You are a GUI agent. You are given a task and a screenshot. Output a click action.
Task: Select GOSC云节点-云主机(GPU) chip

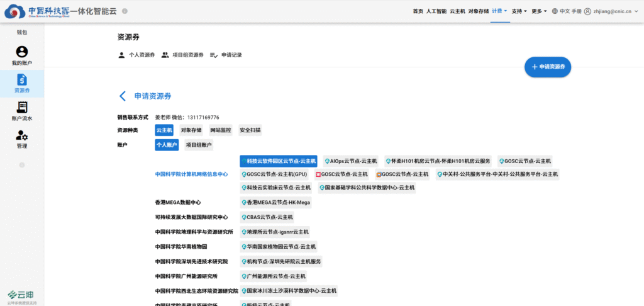pyautogui.click(x=275, y=174)
